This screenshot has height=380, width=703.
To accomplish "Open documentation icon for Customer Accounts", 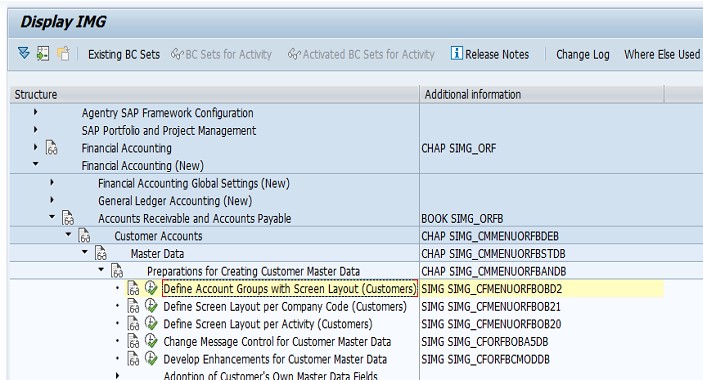I will tap(84, 235).
